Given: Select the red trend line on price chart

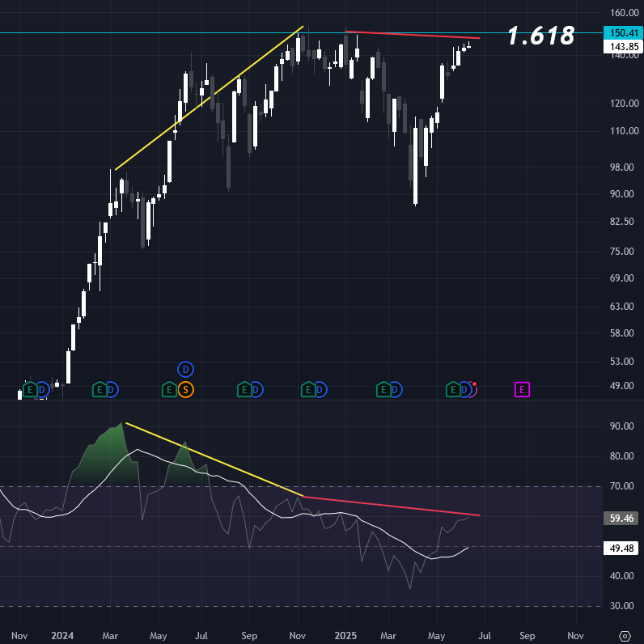Looking at the screenshot, I should (x=413, y=35).
